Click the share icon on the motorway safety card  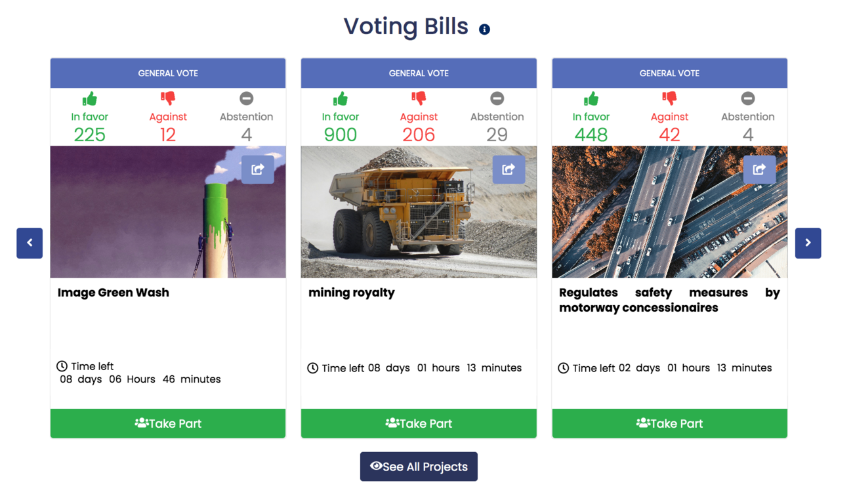click(x=759, y=169)
